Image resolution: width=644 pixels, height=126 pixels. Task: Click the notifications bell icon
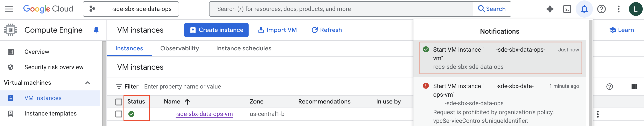[584, 9]
